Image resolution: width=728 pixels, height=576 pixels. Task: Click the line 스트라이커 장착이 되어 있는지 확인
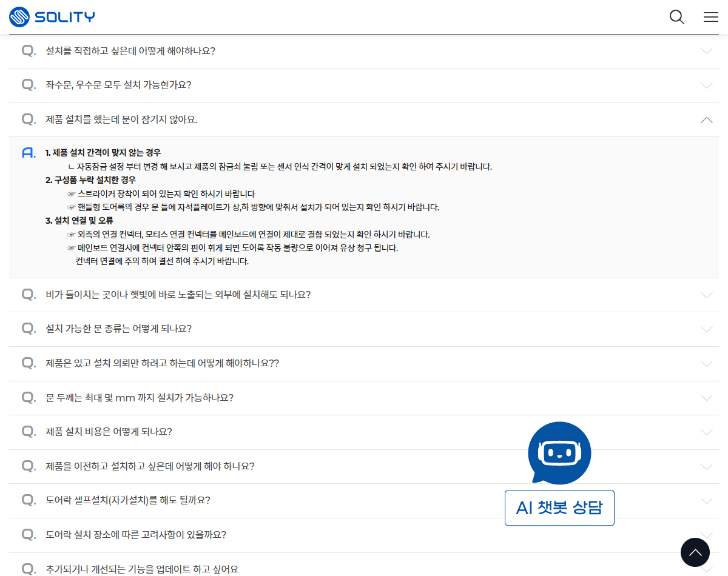pyautogui.click(x=161, y=194)
